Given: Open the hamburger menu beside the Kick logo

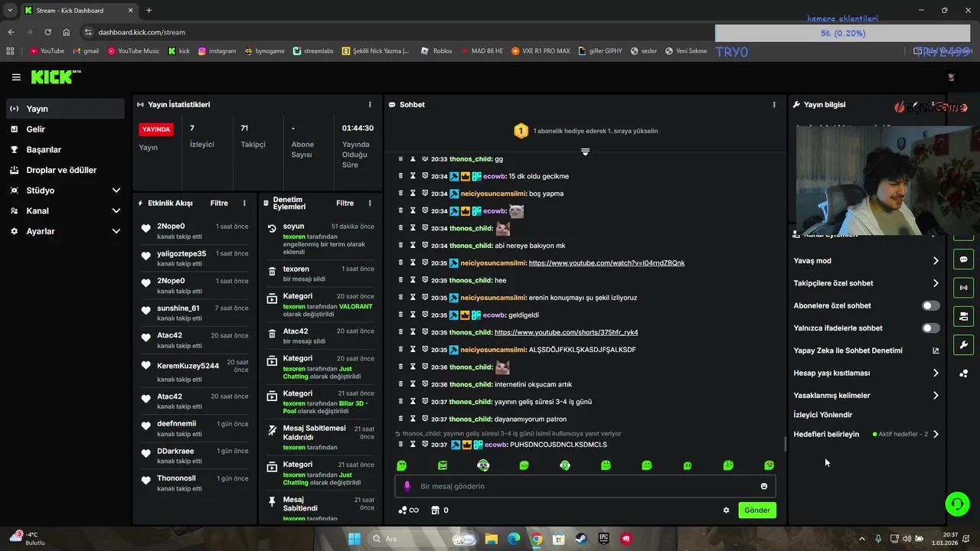Looking at the screenshot, I should coord(16,77).
